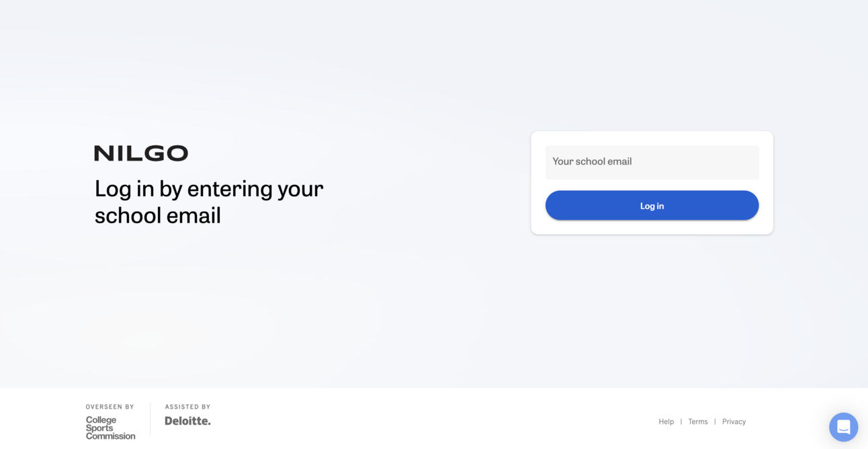Open the Privacy policy link

click(x=734, y=421)
